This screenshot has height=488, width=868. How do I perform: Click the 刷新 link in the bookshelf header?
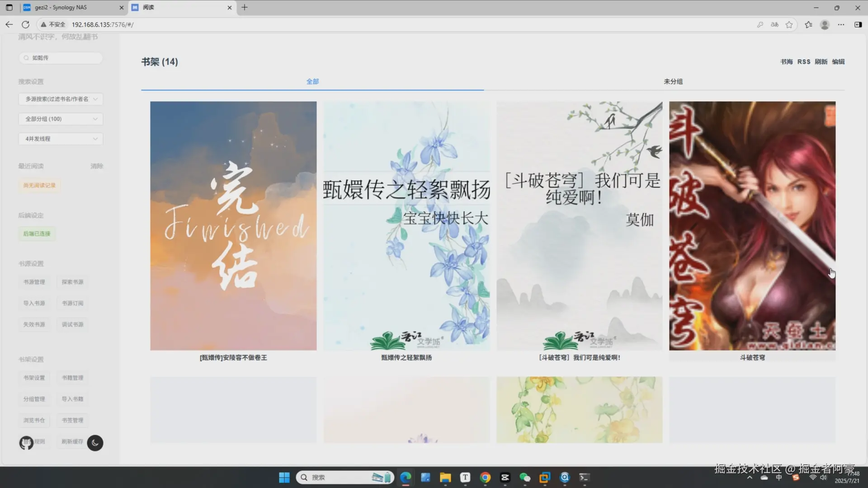click(x=821, y=61)
